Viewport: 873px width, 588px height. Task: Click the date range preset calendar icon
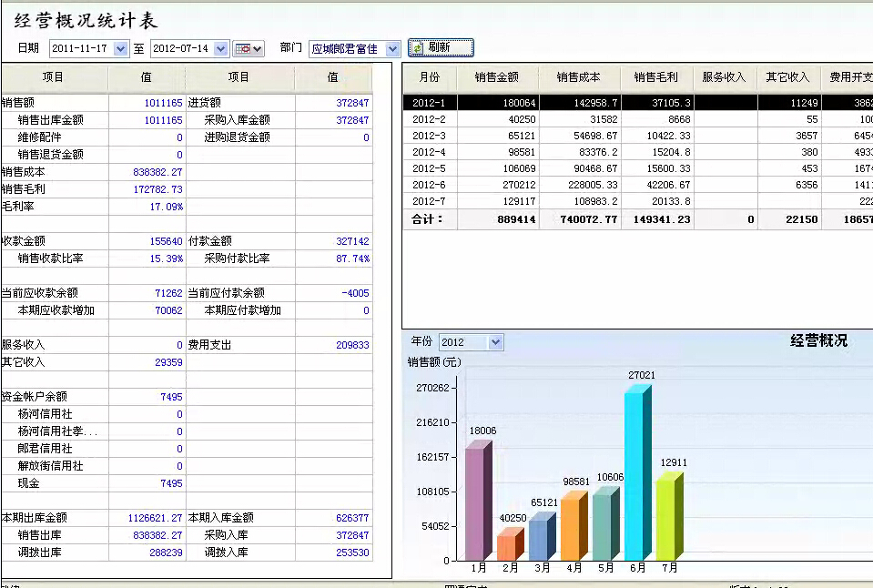(249, 49)
